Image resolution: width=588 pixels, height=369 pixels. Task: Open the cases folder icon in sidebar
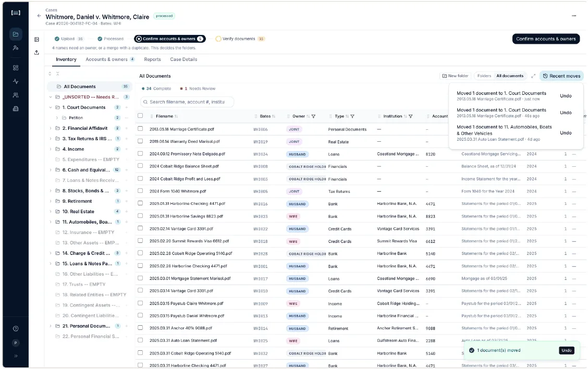tap(15, 34)
